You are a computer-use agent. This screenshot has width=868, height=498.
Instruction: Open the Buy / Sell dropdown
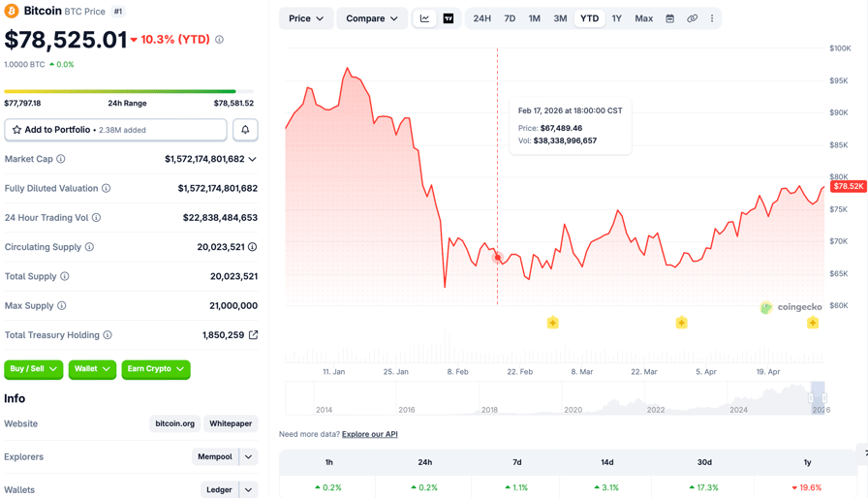click(x=33, y=369)
